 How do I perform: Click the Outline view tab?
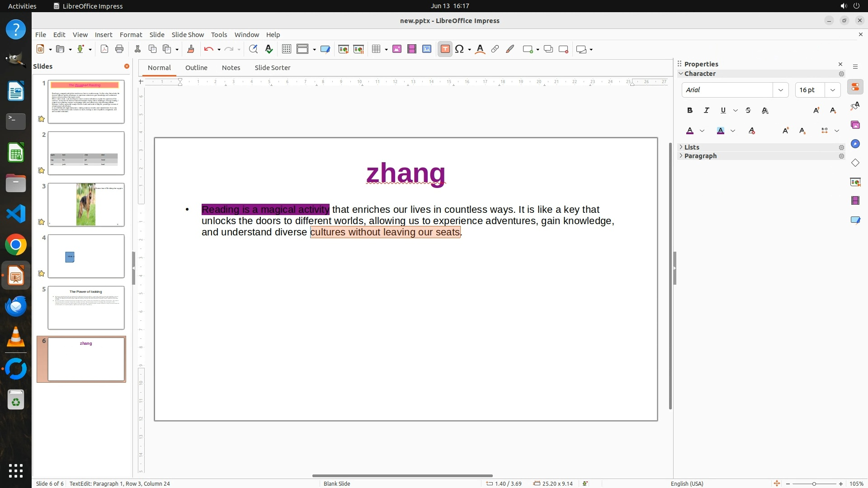pos(196,68)
